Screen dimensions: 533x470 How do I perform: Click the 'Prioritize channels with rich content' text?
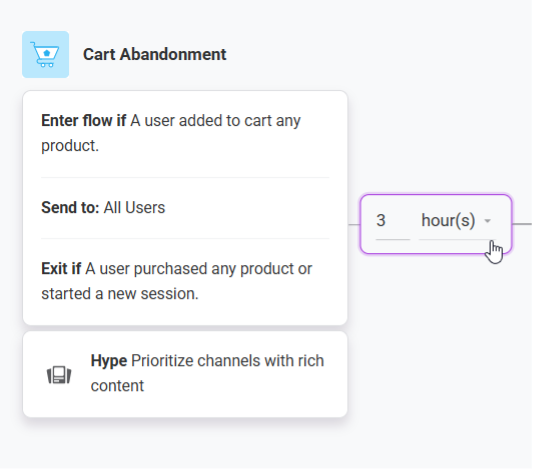coord(207,373)
